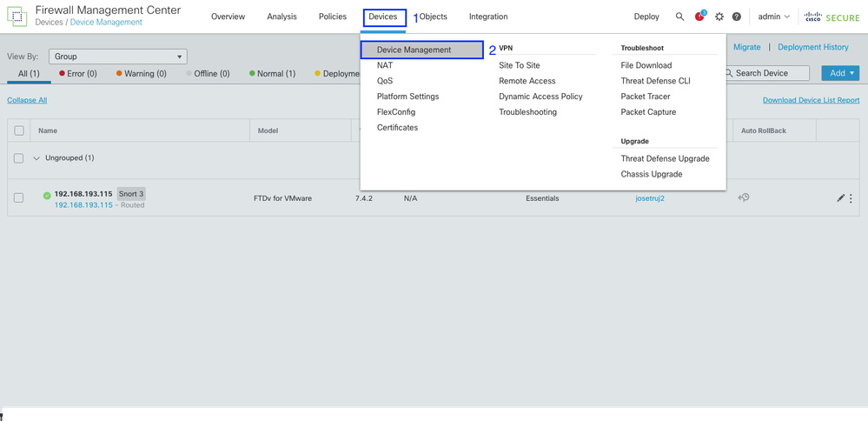This screenshot has height=421, width=868.
Task: Open the Migrate link
Action: pos(746,47)
